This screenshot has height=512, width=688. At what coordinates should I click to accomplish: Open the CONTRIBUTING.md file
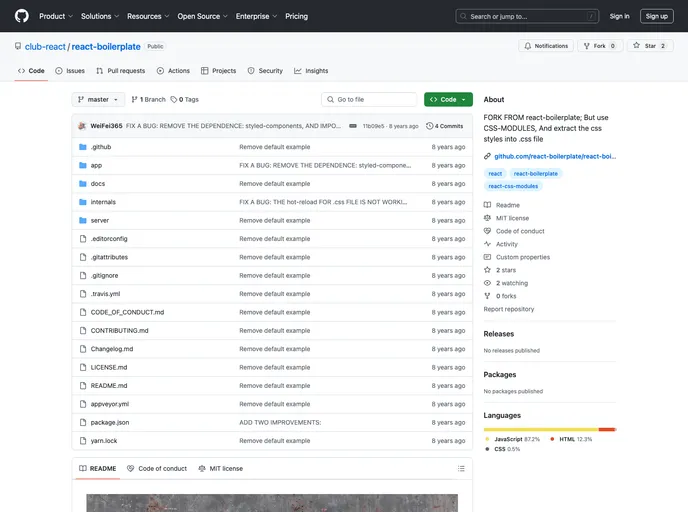(x=119, y=330)
